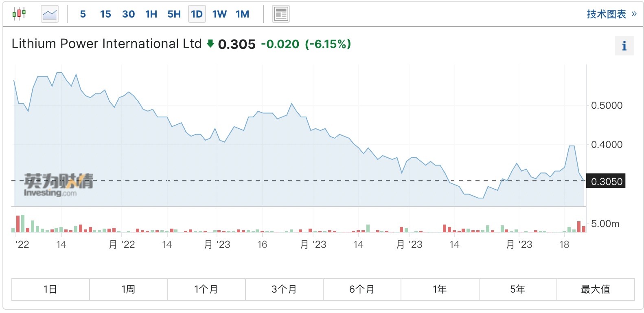Show the 3个月 time range
The height and width of the screenshot is (313, 644).
click(284, 289)
